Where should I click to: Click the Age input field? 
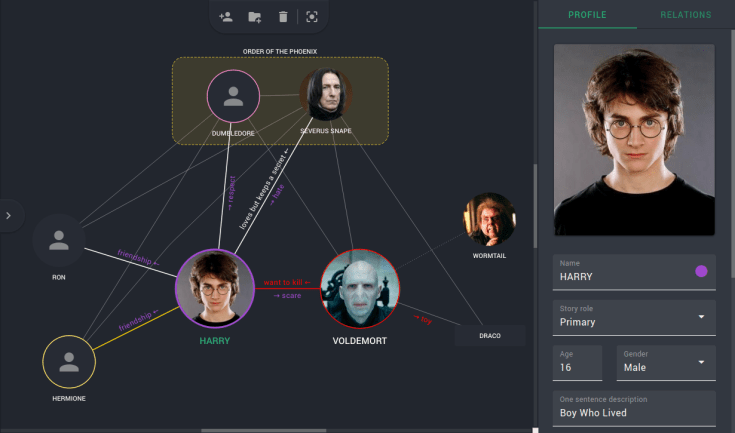coord(577,367)
